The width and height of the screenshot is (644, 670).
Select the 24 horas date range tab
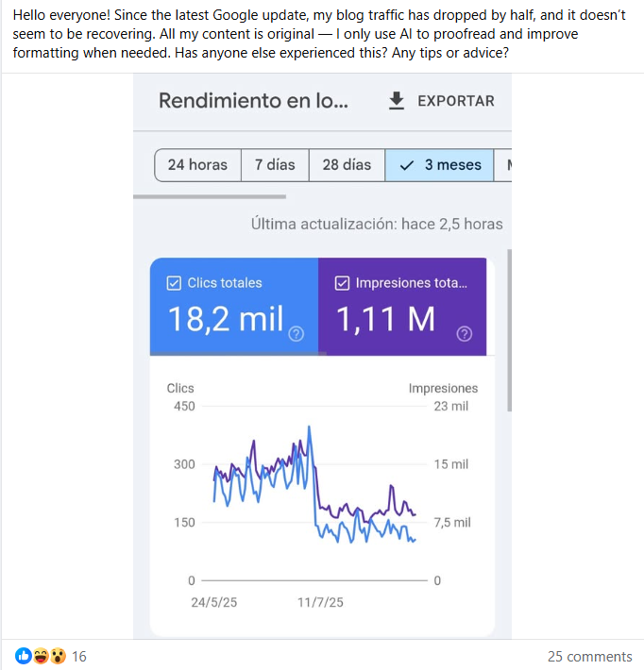[x=197, y=164]
